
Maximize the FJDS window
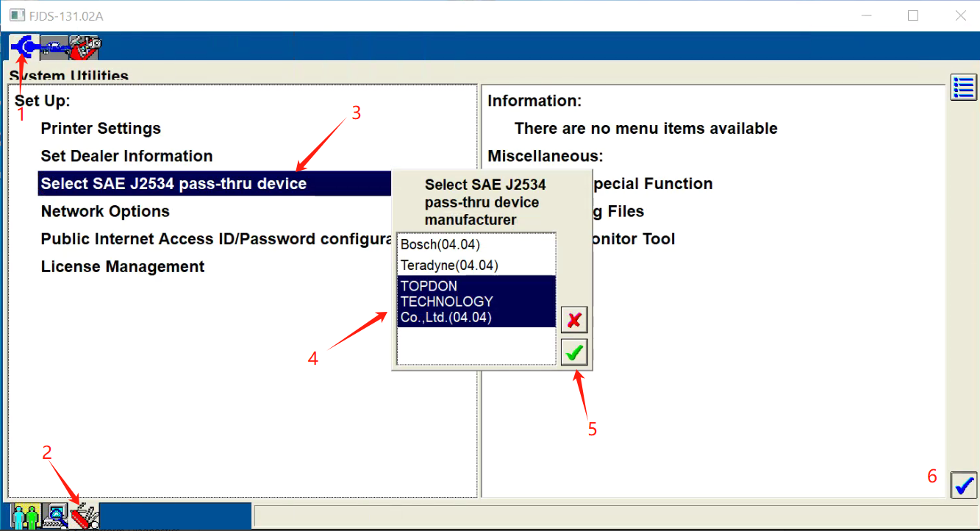click(x=913, y=15)
